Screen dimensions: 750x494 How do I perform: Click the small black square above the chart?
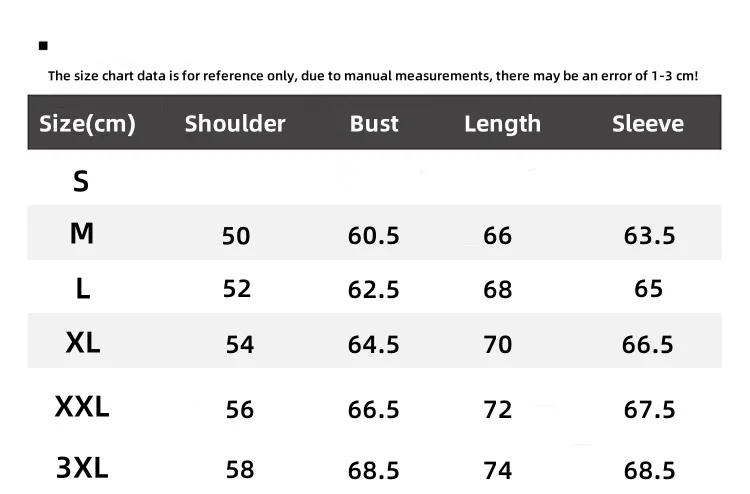click(x=43, y=46)
